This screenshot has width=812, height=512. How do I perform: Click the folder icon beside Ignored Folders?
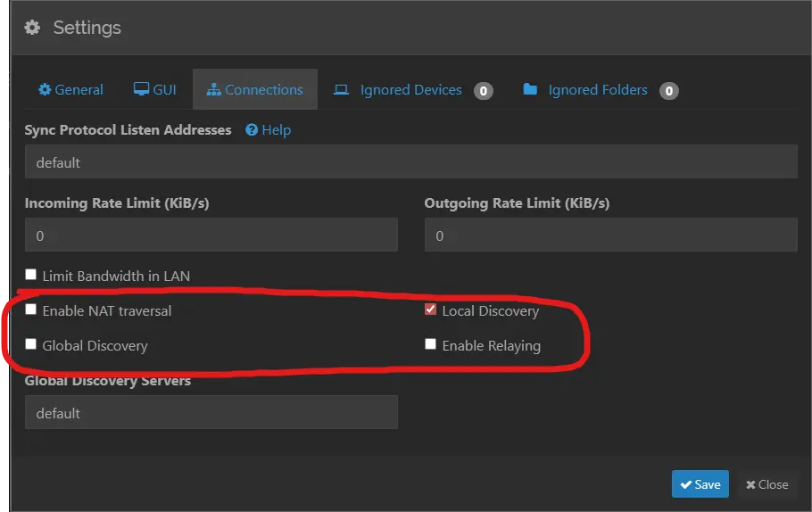[x=530, y=90]
